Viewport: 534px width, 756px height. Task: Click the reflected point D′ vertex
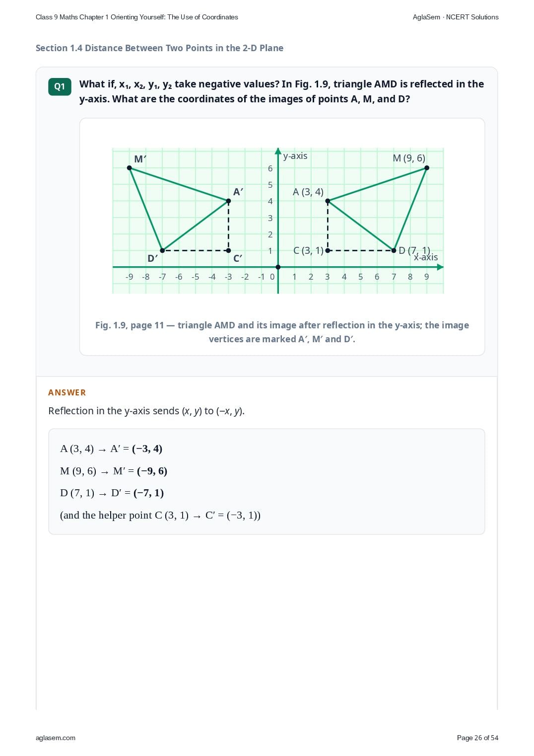(162, 250)
